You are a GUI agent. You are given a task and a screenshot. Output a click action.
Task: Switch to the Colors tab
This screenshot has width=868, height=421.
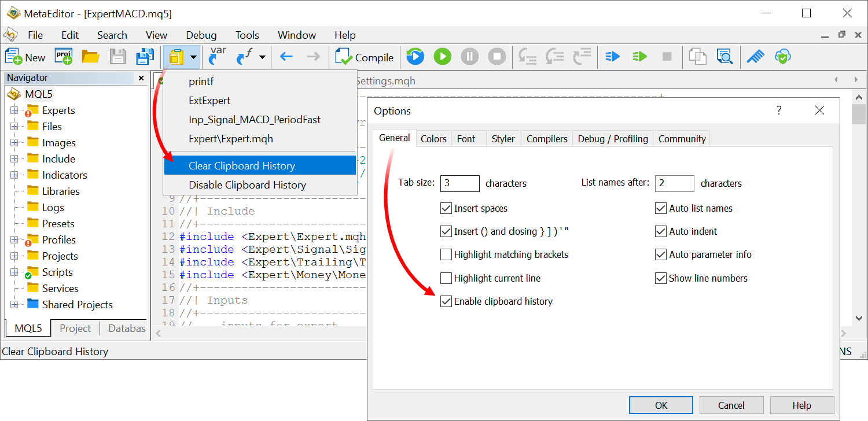pyautogui.click(x=433, y=139)
